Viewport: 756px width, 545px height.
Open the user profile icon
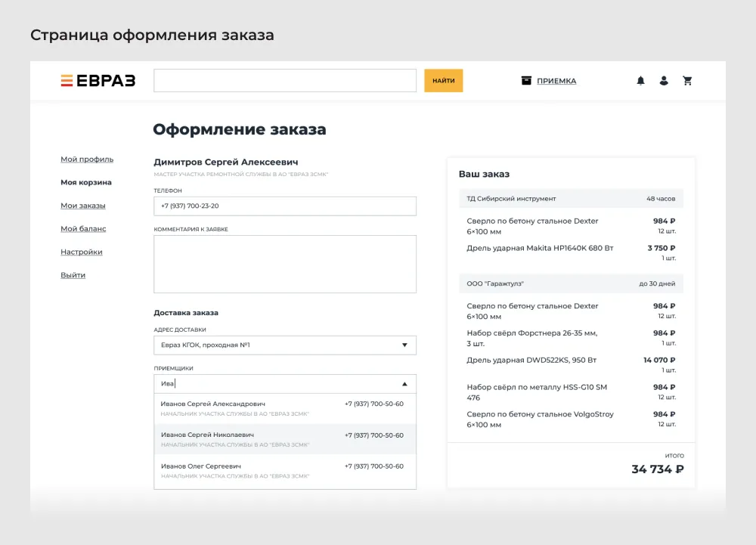click(664, 80)
